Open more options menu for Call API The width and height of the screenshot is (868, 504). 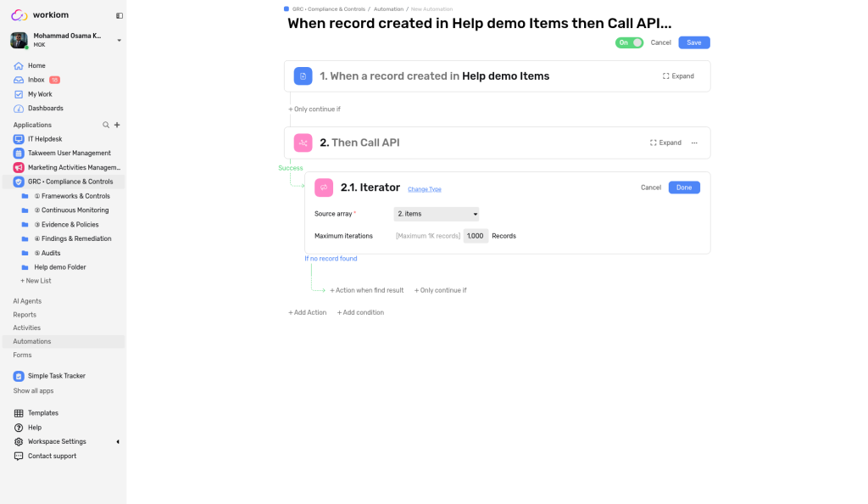click(x=694, y=143)
